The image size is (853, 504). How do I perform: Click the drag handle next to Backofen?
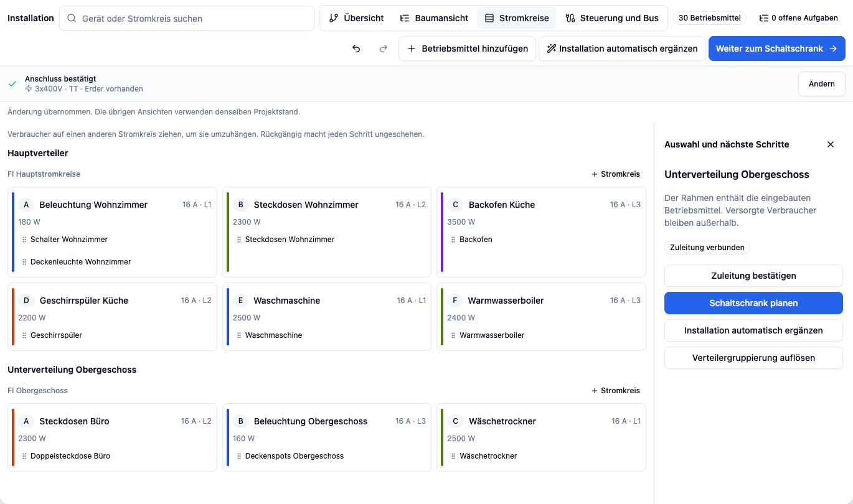[x=453, y=240]
